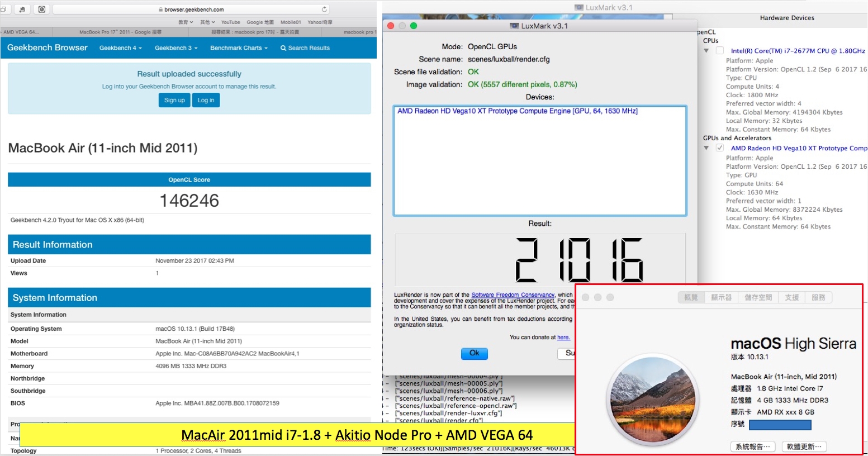
Task: Open the Geekbench 3 dropdown menu
Action: pos(176,48)
